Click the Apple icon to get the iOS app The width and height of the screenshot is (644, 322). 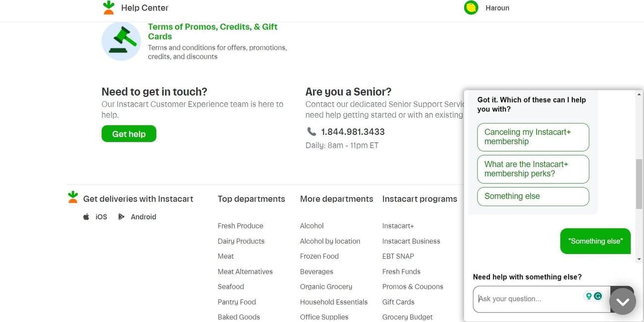(86, 216)
